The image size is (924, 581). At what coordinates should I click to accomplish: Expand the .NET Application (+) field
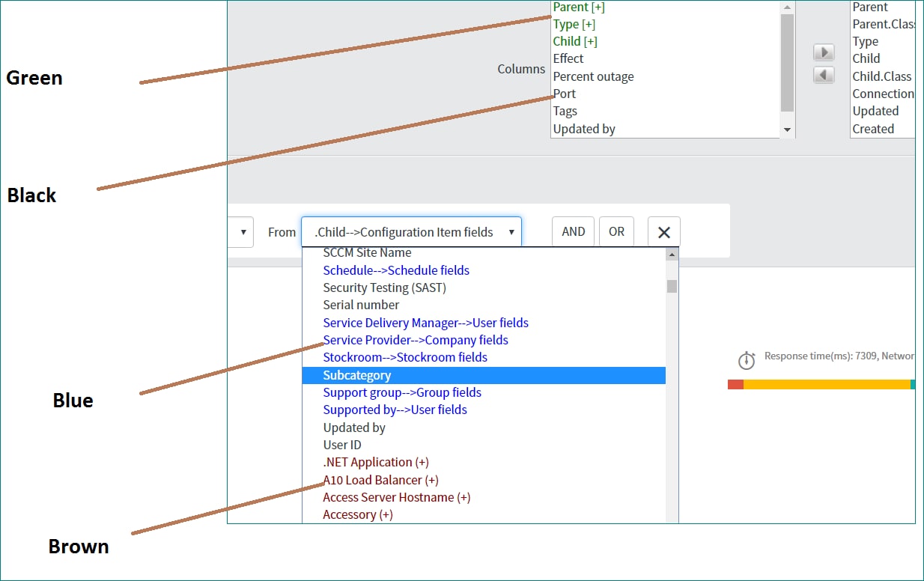[x=374, y=462]
